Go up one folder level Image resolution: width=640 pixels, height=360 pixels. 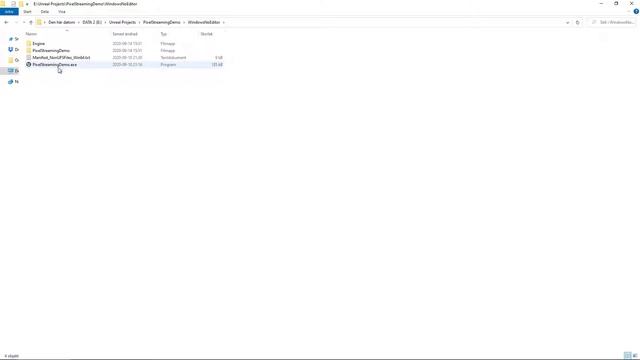click(x=31, y=22)
